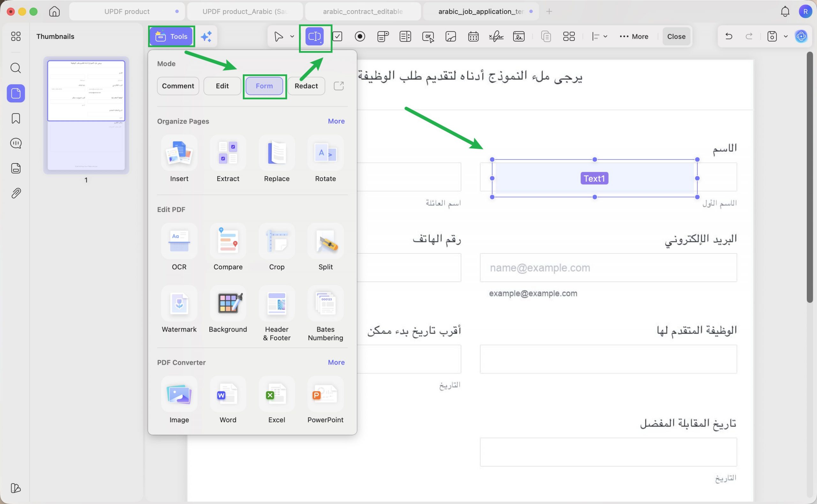Open the user profile avatar R

click(x=805, y=11)
